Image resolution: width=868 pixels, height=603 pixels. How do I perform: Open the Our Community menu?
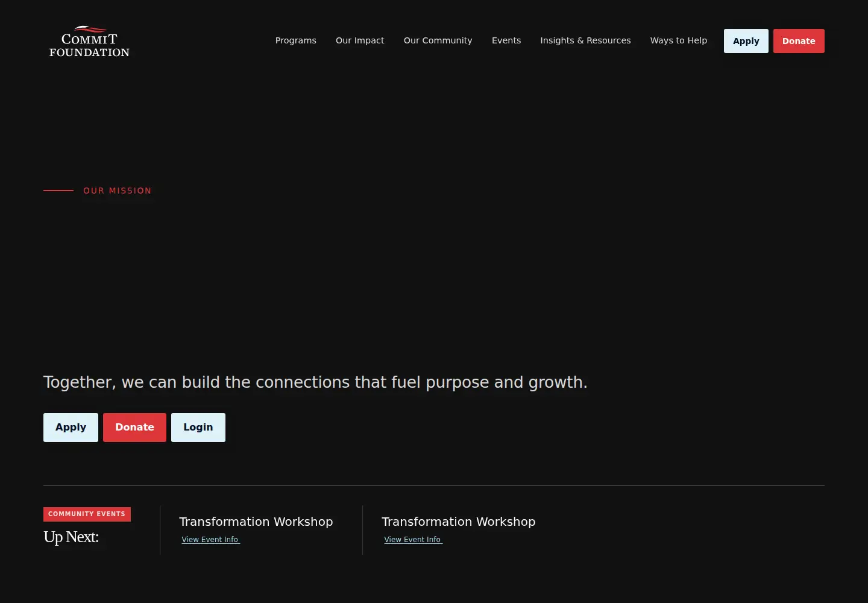438,40
